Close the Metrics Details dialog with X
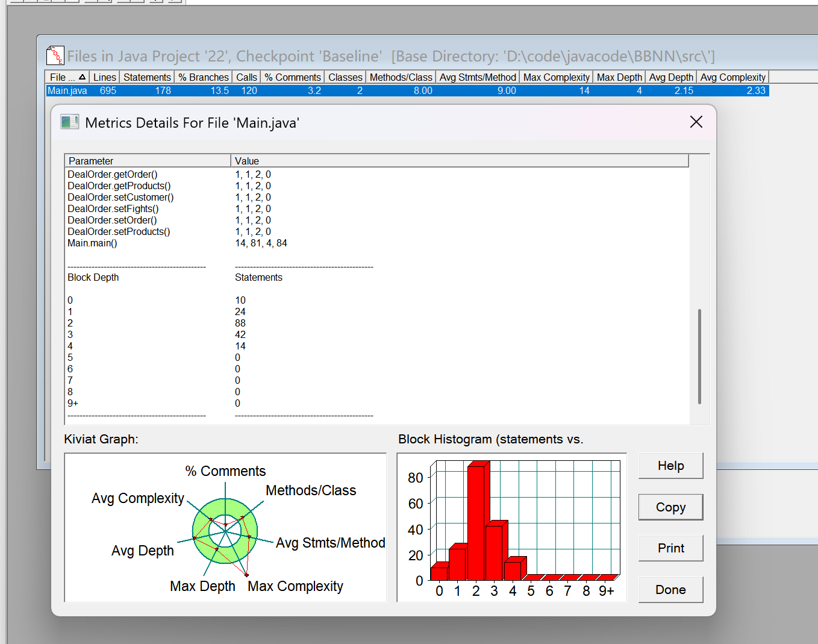 coord(696,122)
